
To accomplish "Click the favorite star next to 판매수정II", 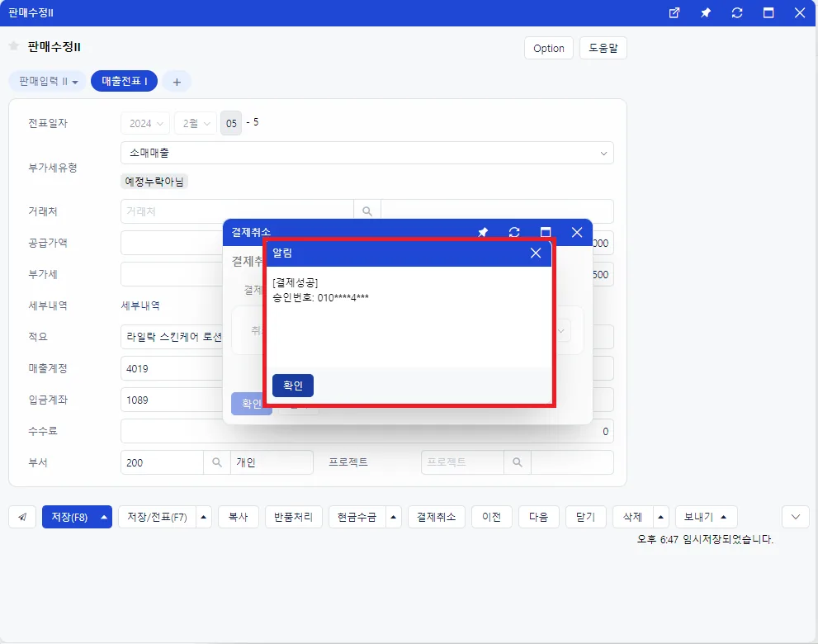I will (x=14, y=46).
